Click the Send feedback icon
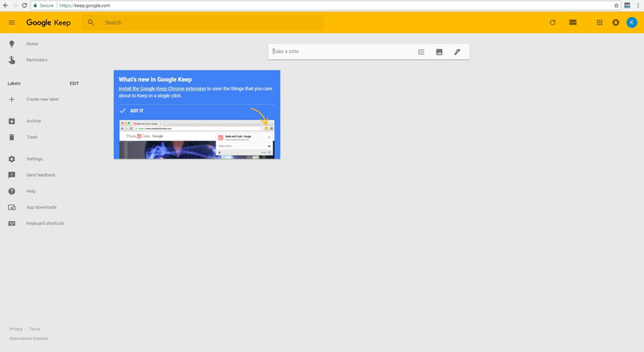This screenshot has height=352, width=644. (x=11, y=175)
